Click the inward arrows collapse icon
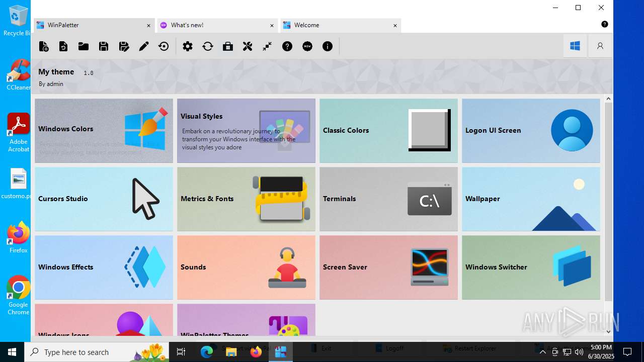This screenshot has height=362, width=644. [267, 46]
